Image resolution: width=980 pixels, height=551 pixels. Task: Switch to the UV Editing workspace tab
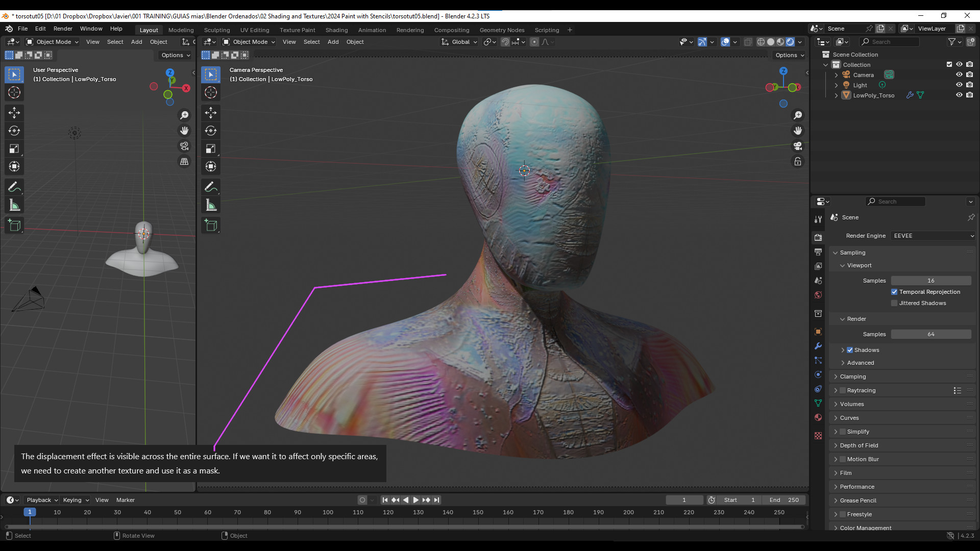pos(255,30)
